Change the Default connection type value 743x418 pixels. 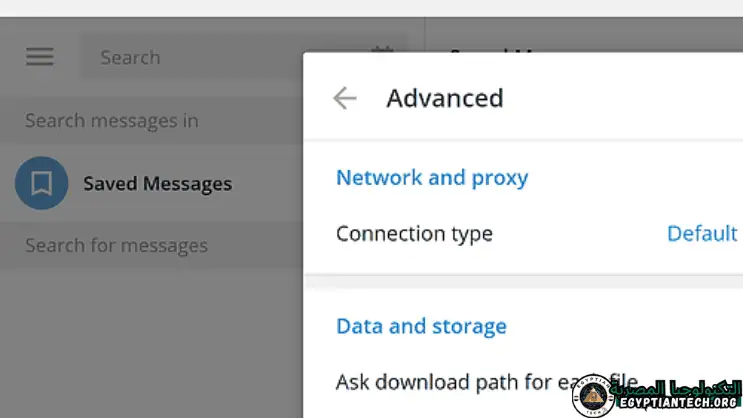(x=702, y=234)
